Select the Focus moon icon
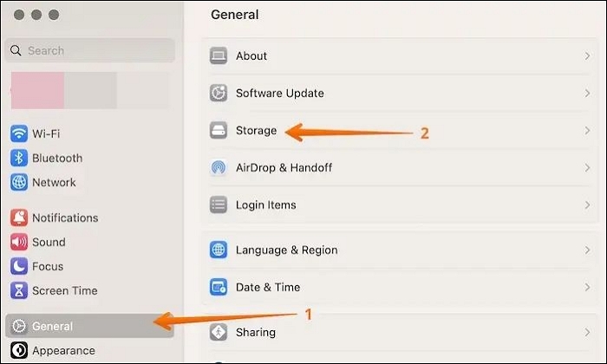The width and height of the screenshot is (607, 364). [x=19, y=267]
